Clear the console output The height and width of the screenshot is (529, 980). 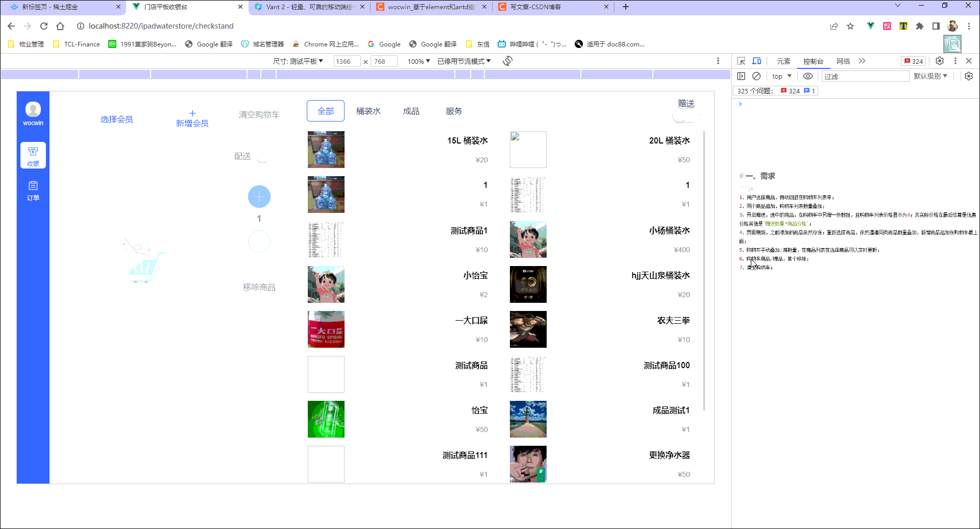click(x=756, y=76)
